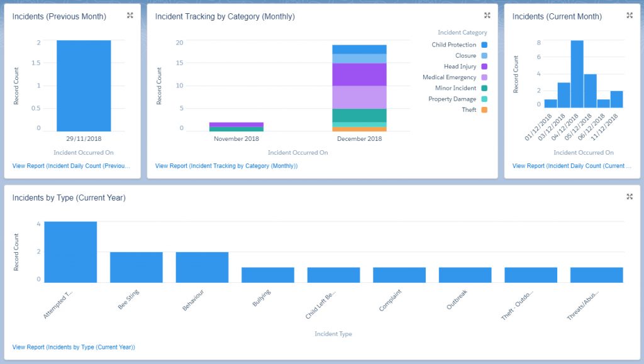Viewport: 644px width, 364px height.
Task: Click the December 2018 stacked bar
Action: (359, 88)
